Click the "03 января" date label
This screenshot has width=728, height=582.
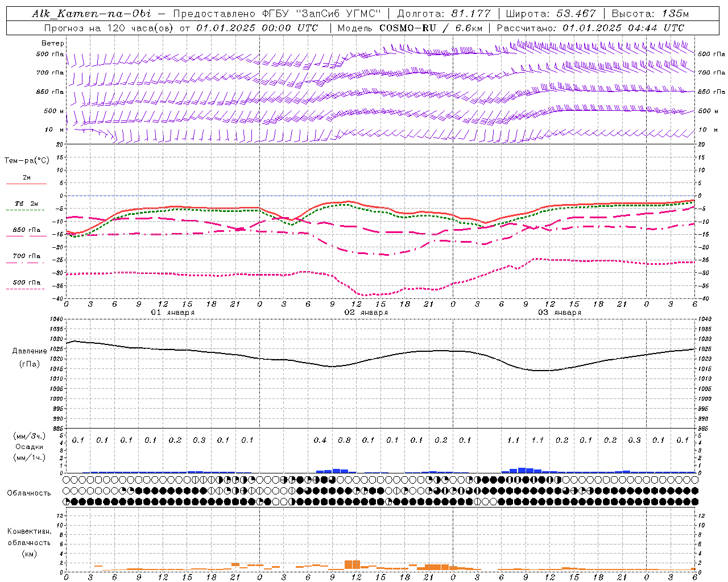(560, 313)
